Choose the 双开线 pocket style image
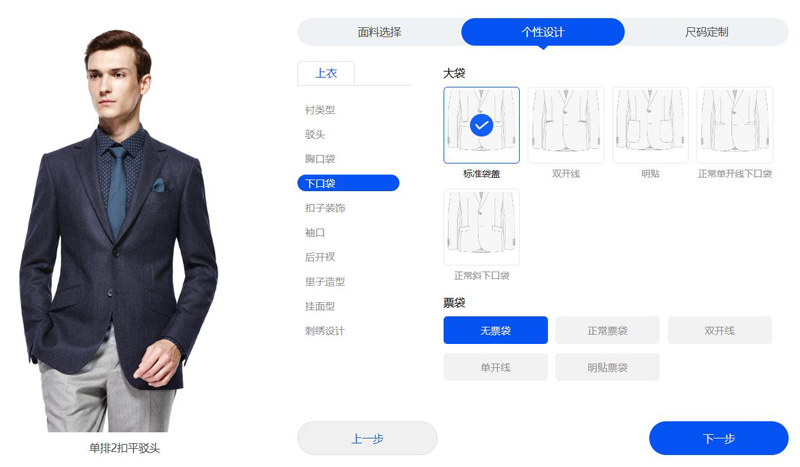 (x=566, y=125)
